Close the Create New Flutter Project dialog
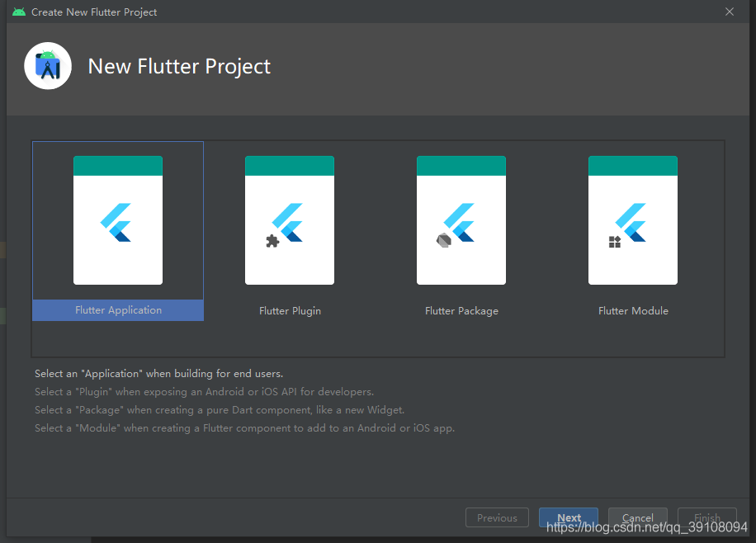This screenshot has height=543, width=756. pos(730,12)
